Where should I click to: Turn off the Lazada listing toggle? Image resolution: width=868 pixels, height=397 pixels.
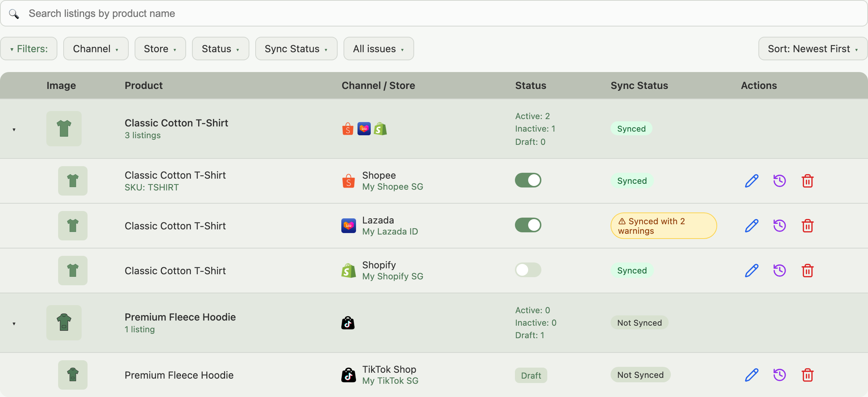pyautogui.click(x=528, y=225)
